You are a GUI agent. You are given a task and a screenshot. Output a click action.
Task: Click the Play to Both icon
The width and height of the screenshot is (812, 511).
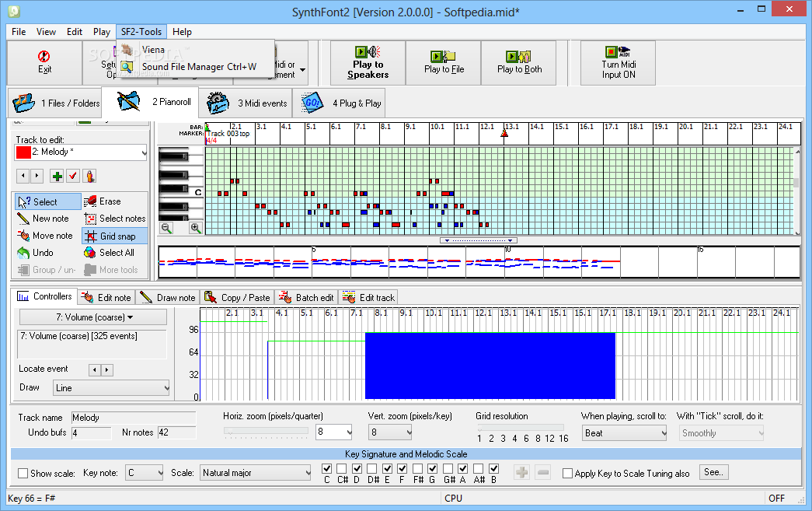pyautogui.click(x=519, y=56)
